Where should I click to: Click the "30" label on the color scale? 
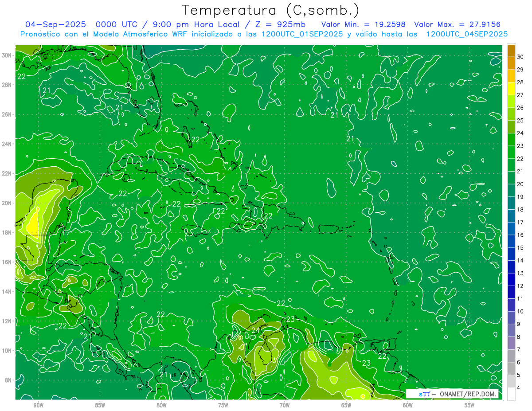(x=520, y=56)
